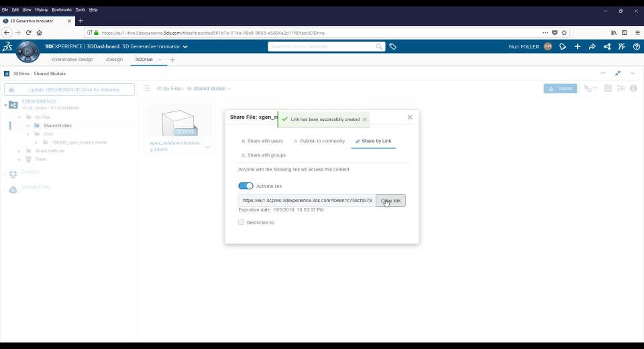
Task: Open the 3D Generative Innovator dashboard dropdown
Action: point(185,46)
